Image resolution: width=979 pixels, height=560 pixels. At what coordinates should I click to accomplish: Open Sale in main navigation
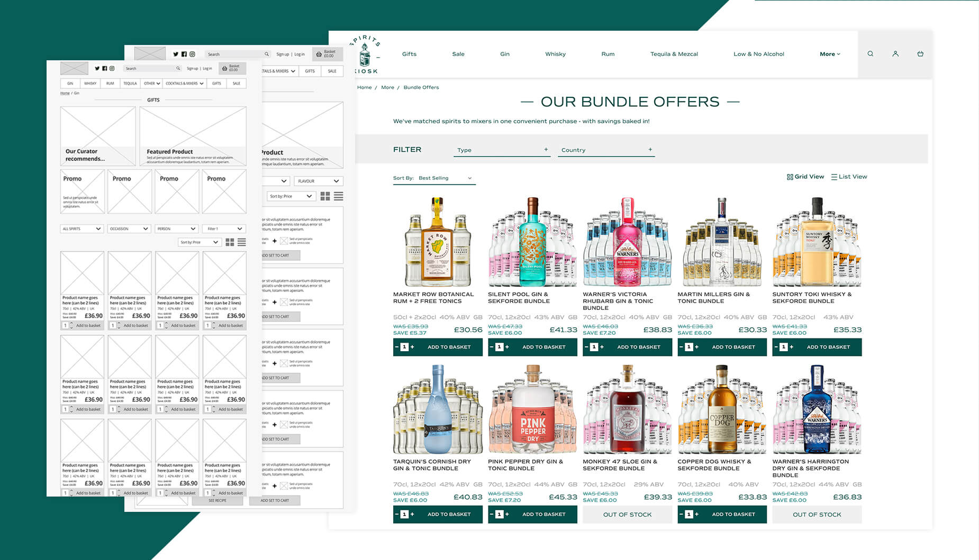click(x=458, y=54)
